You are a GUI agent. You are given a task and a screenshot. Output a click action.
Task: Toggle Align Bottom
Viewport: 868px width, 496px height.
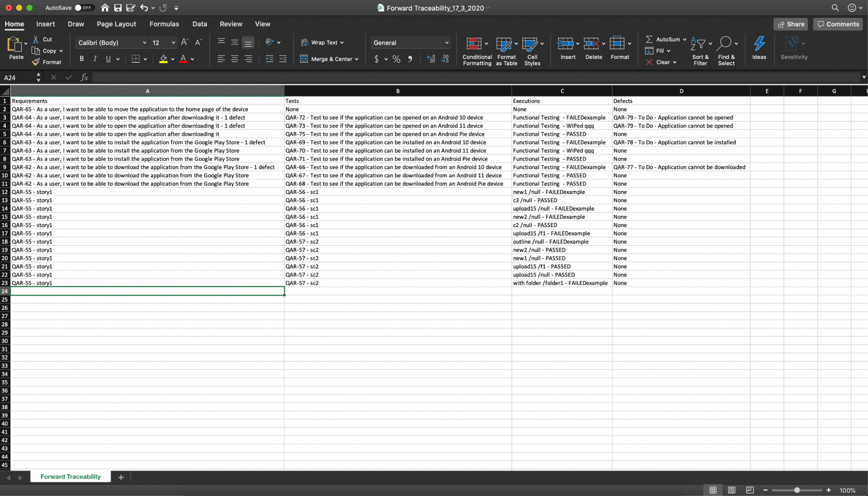point(248,42)
